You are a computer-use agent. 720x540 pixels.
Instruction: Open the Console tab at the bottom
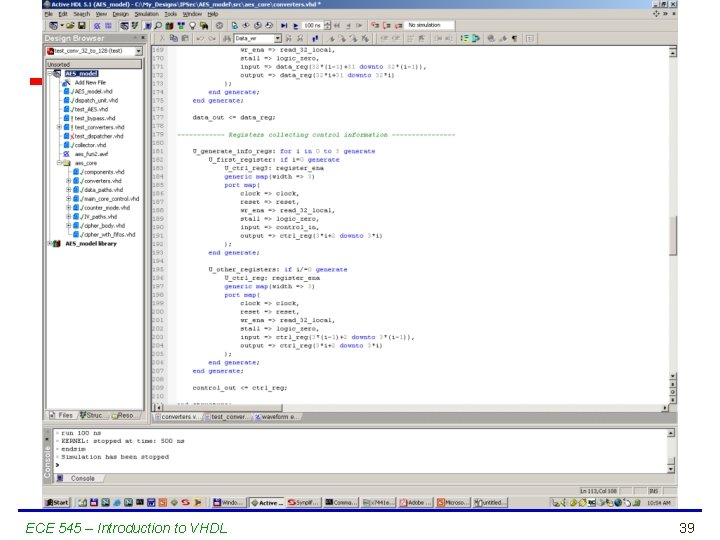(82, 478)
